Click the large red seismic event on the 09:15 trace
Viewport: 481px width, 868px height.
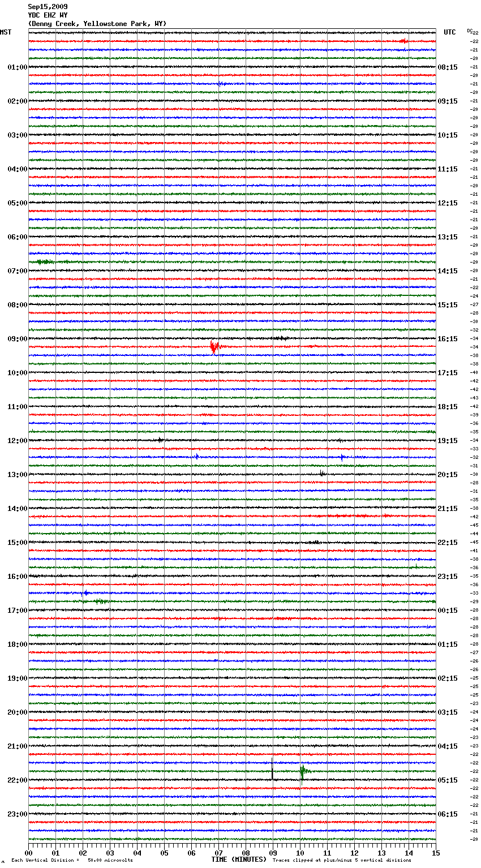pos(216,347)
